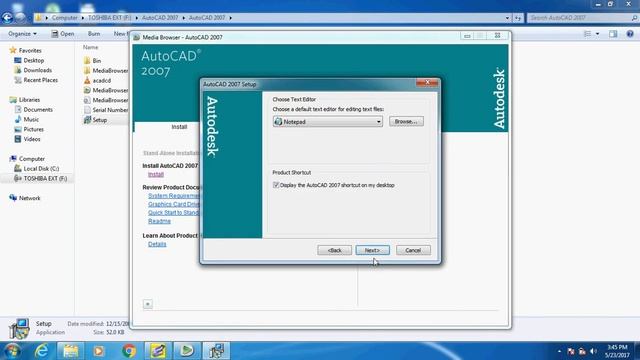Viewport: 640px width, 360px height.
Task: Click the Explorer back navigation button
Action: 7,18
